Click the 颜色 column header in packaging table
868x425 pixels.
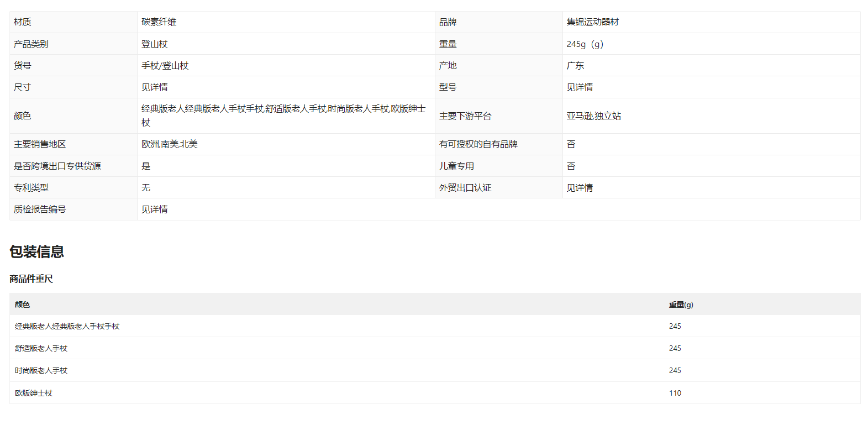22,305
